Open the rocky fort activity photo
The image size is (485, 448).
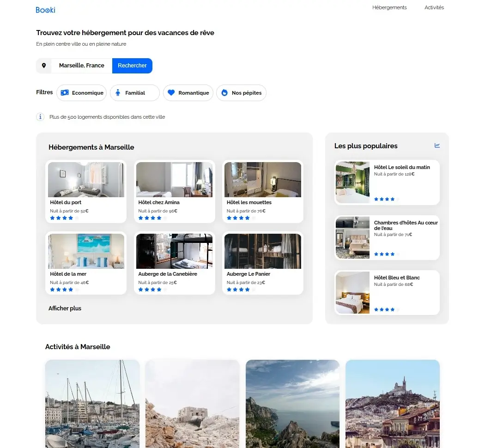pyautogui.click(x=193, y=404)
